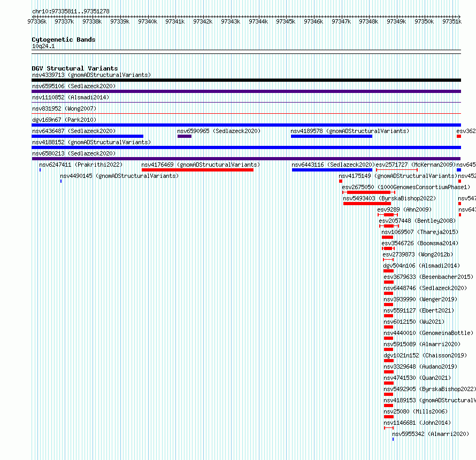Select dgv504n106 (Alsmadi2014) label
Screen dimensions: 476x460
tap(421, 266)
